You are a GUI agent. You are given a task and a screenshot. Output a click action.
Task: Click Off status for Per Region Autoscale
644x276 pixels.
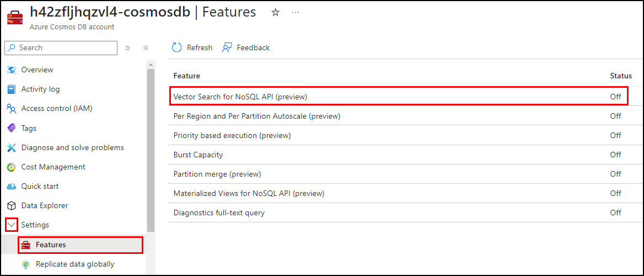pyautogui.click(x=616, y=116)
